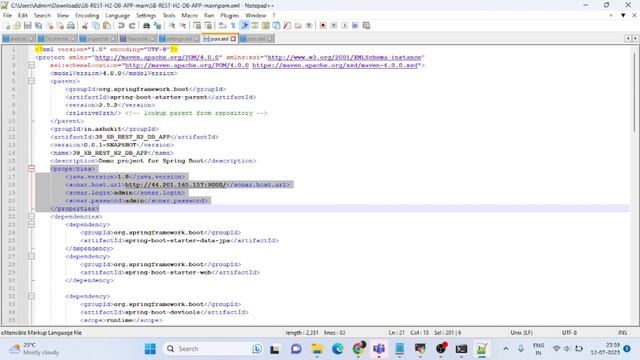This screenshot has width=640, height=360.
Task: Click the Playback macro icon
Action: (344, 26)
